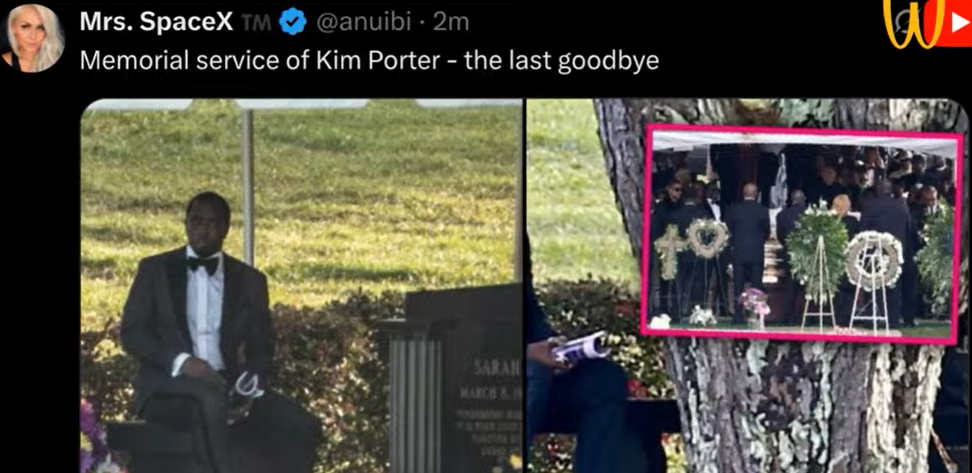The height and width of the screenshot is (473, 972).
Task: Click the rolled program booklet in hand
Action: [x=580, y=348]
